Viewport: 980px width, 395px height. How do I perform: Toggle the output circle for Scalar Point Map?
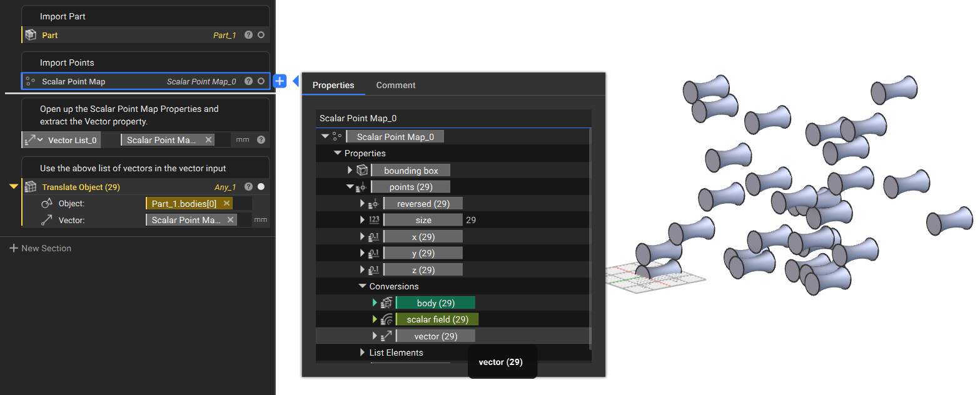coord(260,81)
